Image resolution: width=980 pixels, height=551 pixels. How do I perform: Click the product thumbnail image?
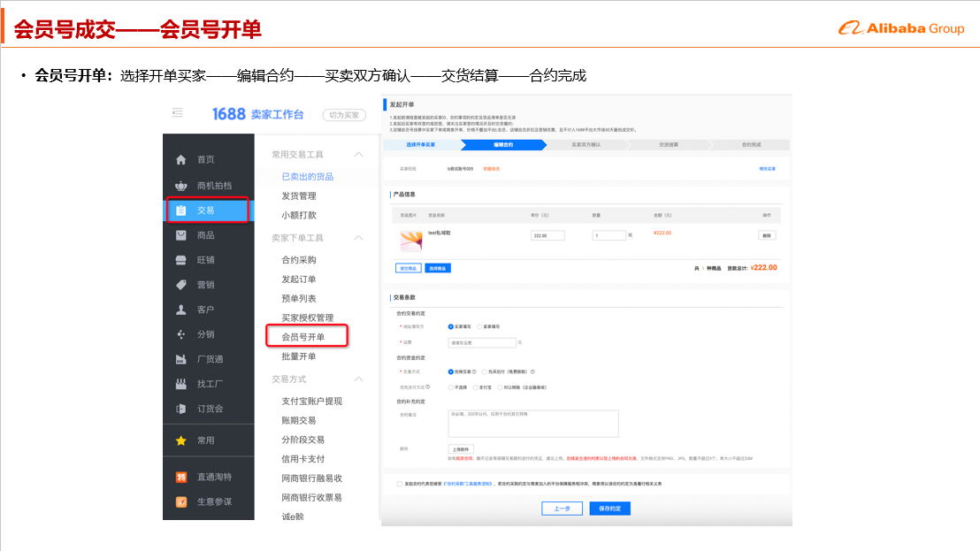[x=411, y=240]
